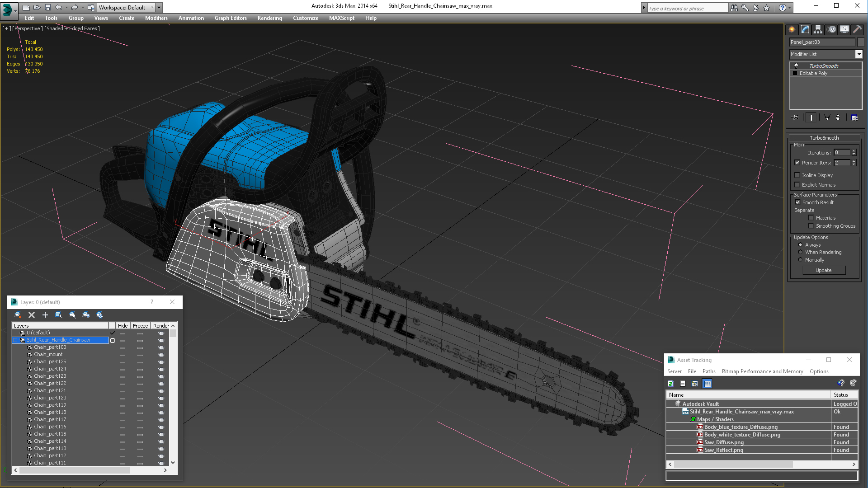Viewport: 868px width, 488px height.
Task: Click the object color swatch beside Panel_part03
Action: point(860,42)
